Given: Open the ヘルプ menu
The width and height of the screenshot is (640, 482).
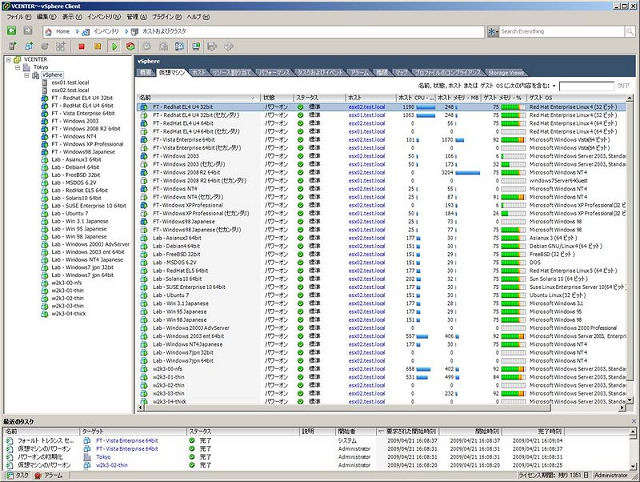Looking at the screenshot, I should (x=198, y=17).
